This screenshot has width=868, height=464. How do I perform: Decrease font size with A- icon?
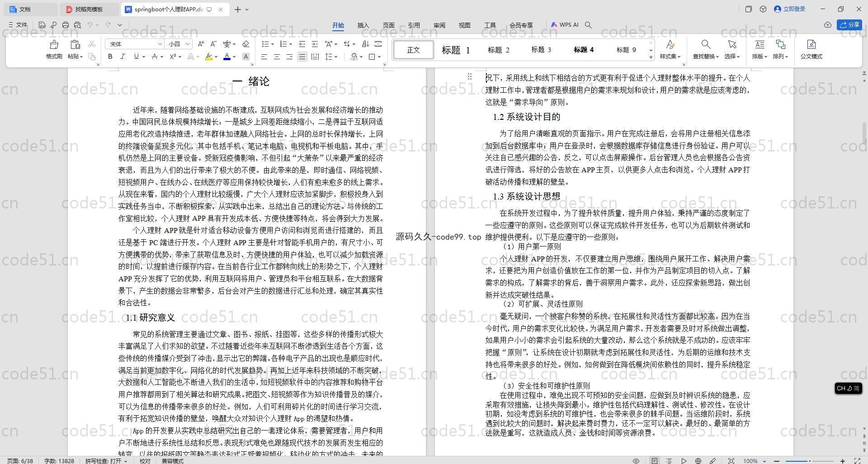(213, 44)
